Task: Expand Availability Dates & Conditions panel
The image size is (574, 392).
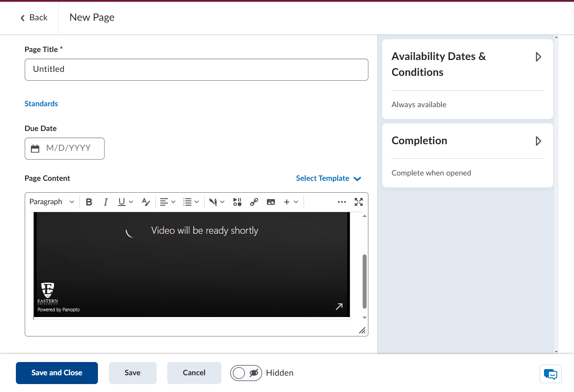Action: coord(538,57)
